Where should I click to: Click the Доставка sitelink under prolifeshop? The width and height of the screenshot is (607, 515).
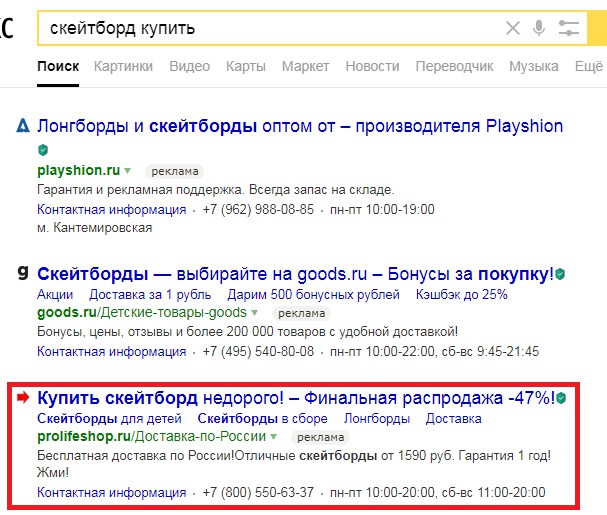tap(454, 419)
